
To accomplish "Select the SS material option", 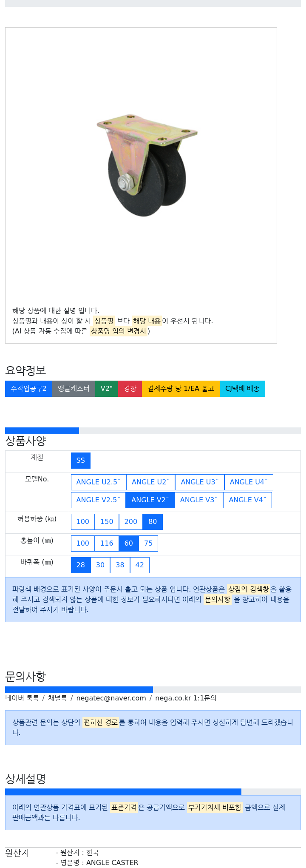I will point(81,461).
